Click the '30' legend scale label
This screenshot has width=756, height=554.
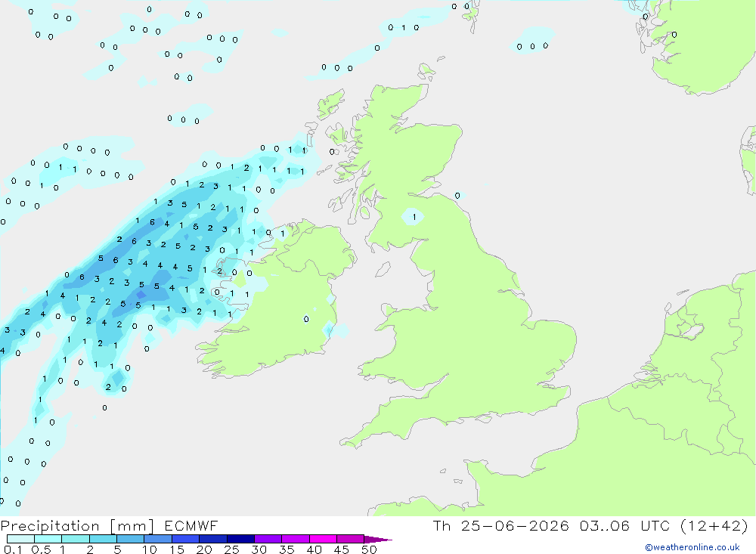(x=259, y=549)
